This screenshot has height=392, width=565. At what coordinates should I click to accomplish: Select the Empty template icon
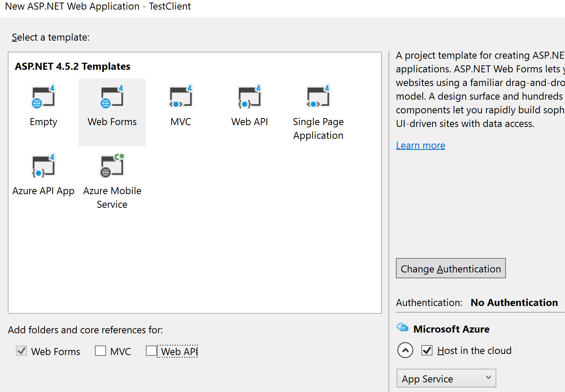coord(43,97)
